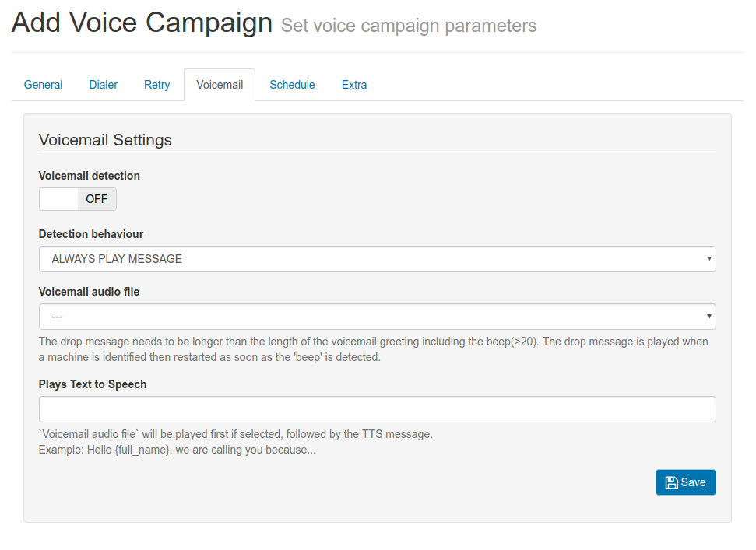Go to the Retry tab

(156, 85)
